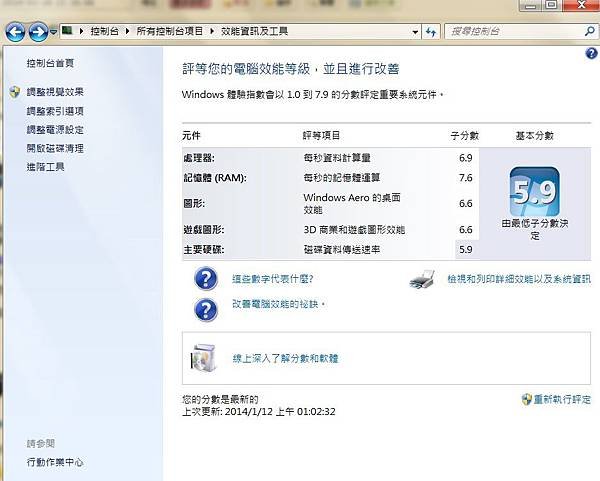Click the search magnifier icon

point(590,31)
